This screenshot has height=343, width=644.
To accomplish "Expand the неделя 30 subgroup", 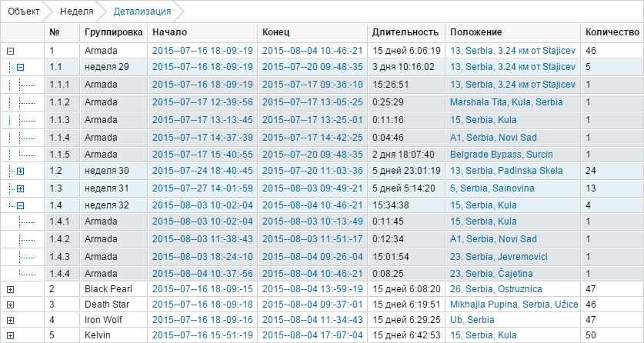I will coord(21,169).
